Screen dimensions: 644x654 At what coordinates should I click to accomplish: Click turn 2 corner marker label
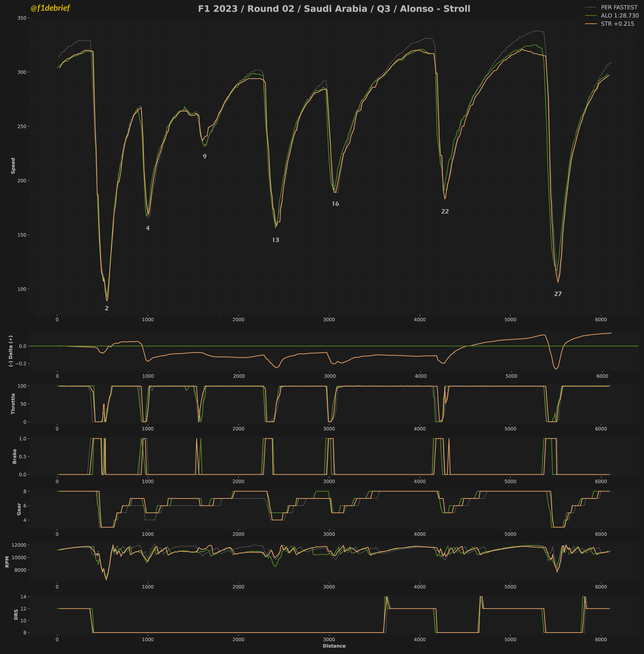pyautogui.click(x=107, y=308)
